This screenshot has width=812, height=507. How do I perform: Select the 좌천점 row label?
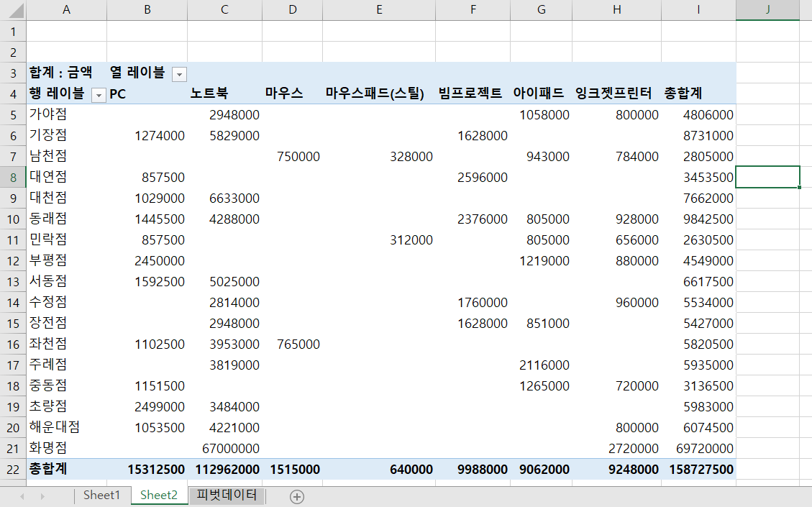(x=66, y=344)
